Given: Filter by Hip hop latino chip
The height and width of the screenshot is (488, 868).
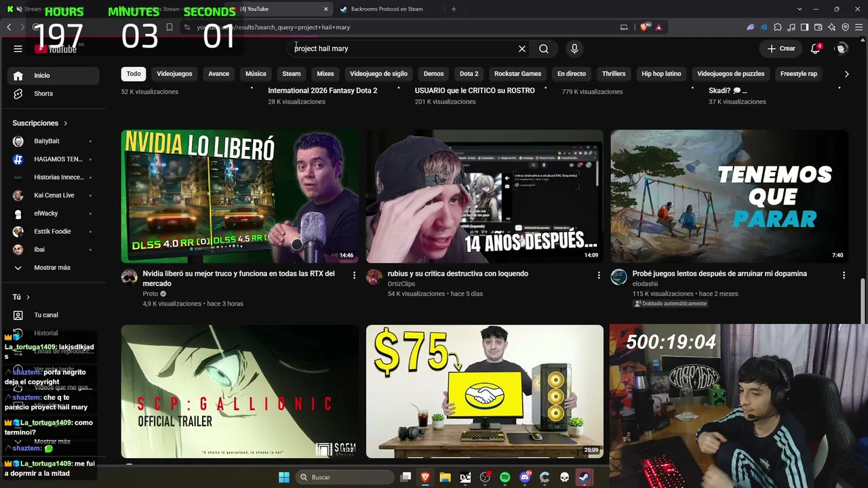Looking at the screenshot, I should [x=661, y=74].
